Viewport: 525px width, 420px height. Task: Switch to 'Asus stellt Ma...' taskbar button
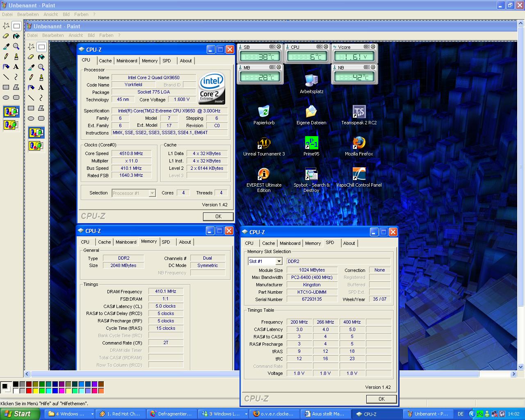pyautogui.click(x=326, y=414)
